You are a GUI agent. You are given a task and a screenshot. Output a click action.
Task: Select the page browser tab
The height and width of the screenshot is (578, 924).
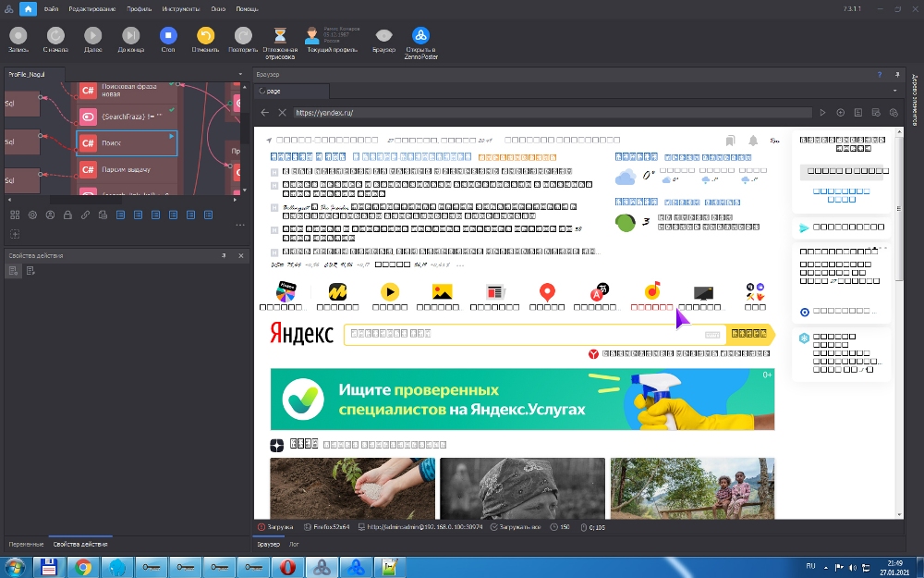click(x=291, y=91)
